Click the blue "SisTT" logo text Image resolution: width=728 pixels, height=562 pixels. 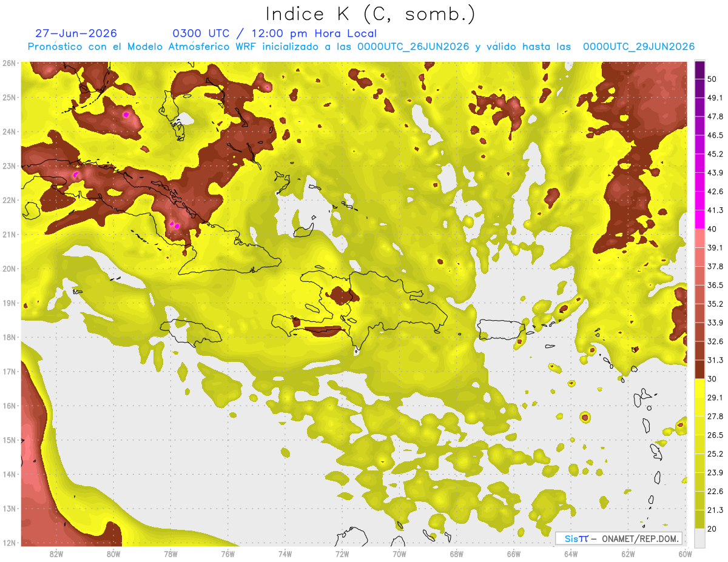(x=576, y=538)
